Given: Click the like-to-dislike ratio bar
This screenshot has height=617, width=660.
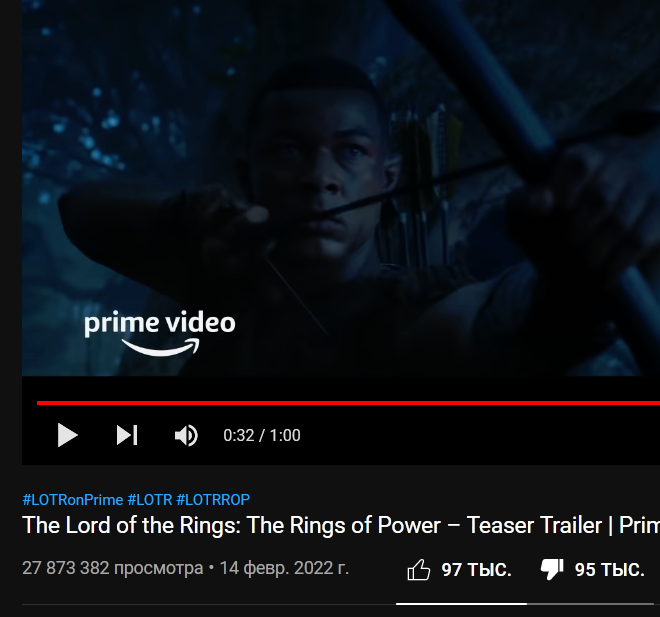Looking at the screenshot, I should (x=524, y=604).
